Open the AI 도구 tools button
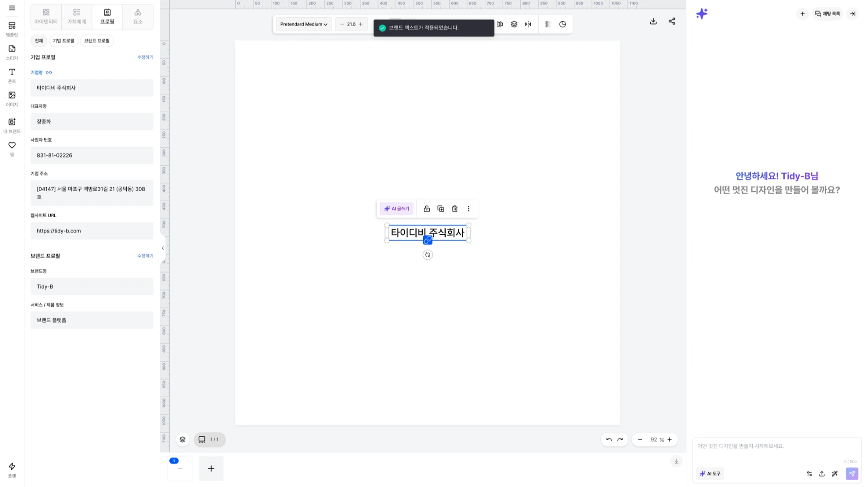The image size is (868, 487). click(710, 474)
